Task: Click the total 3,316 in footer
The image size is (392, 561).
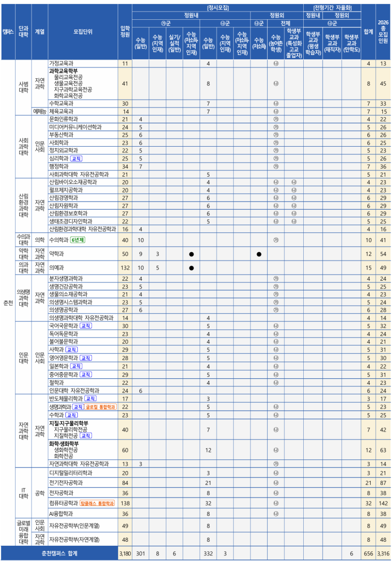Action: click(x=383, y=553)
